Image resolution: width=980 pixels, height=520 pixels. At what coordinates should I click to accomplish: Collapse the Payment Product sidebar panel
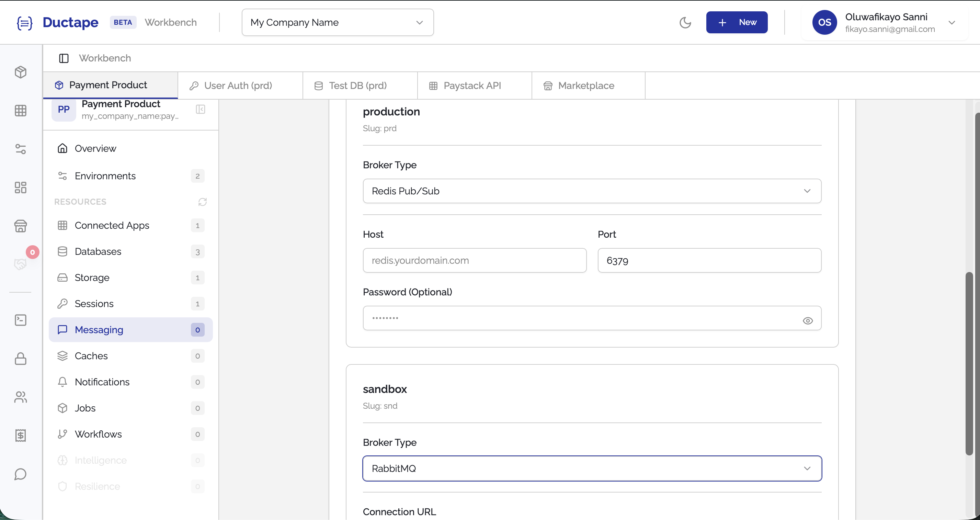point(201,109)
